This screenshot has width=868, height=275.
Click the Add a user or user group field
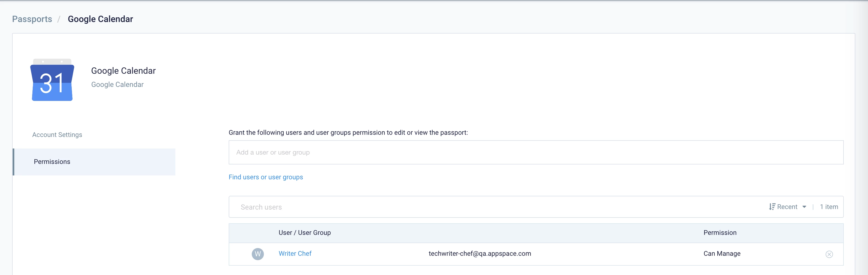536,152
